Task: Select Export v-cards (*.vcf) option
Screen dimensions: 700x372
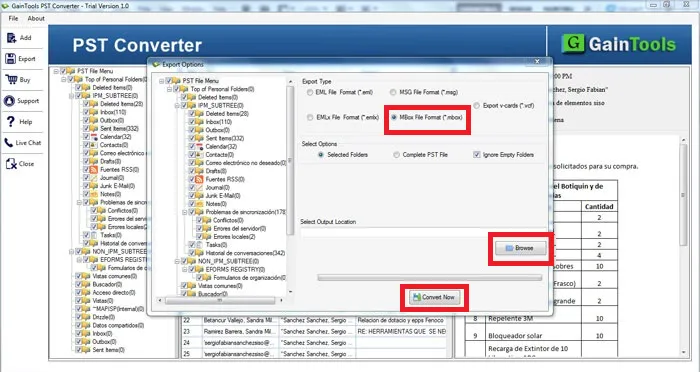Action: 477,106
